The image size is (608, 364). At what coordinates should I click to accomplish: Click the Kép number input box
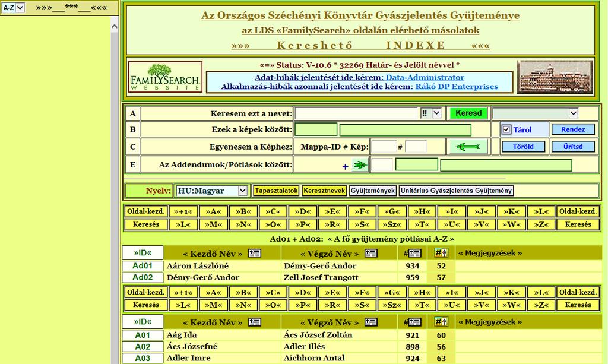coord(416,147)
